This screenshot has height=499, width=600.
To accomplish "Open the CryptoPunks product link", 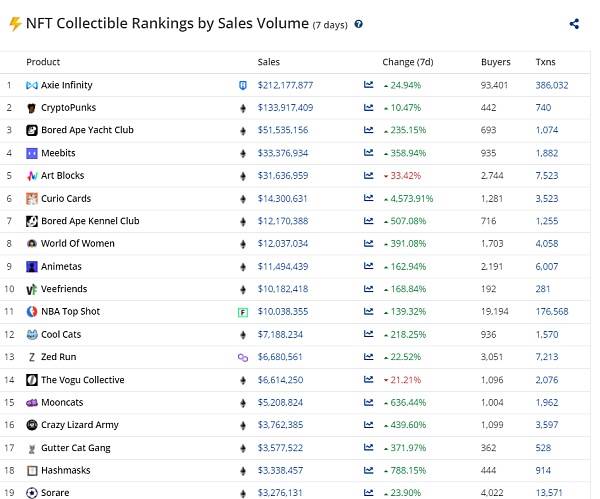I will (x=68, y=108).
